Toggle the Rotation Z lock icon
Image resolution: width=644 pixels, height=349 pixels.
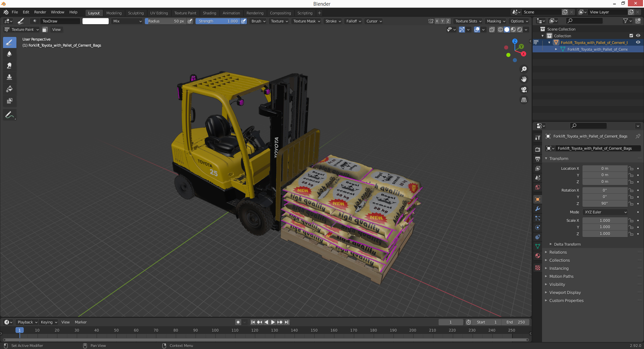coord(631,203)
